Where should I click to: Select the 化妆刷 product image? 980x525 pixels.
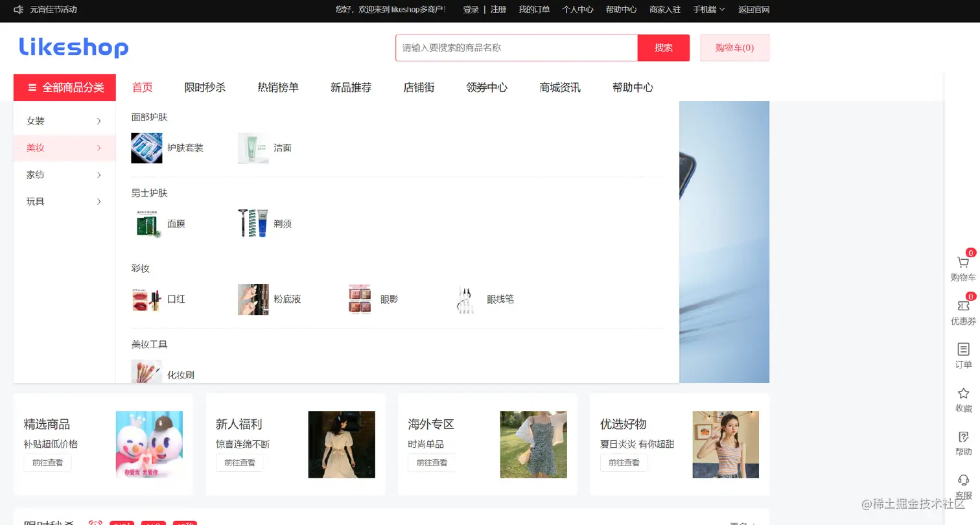tap(146, 371)
